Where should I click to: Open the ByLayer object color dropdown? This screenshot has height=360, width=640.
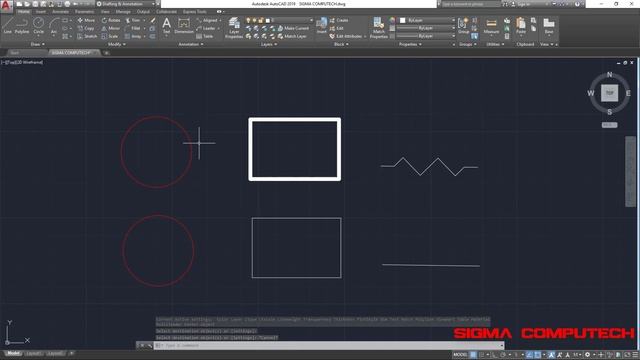(427, 20)
